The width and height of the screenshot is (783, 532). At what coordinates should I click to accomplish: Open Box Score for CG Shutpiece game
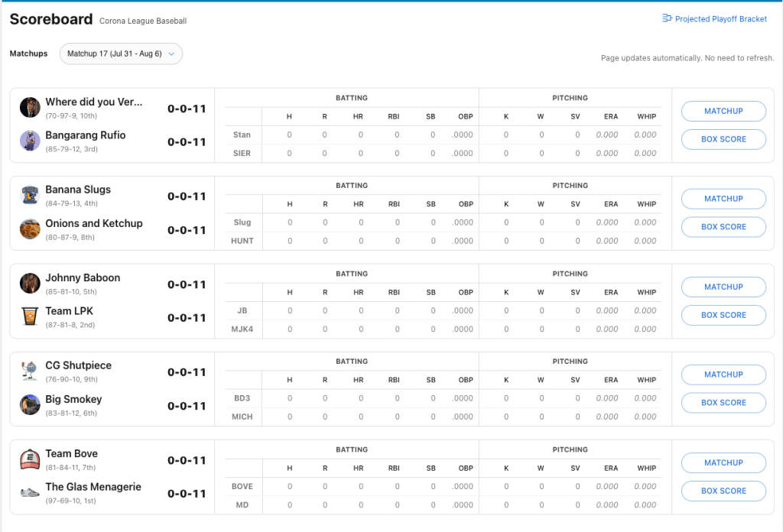point(723,403)
